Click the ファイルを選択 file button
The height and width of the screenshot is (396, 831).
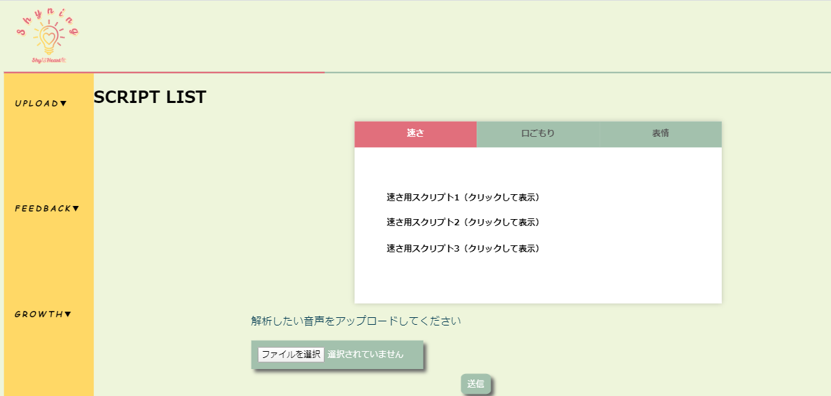291,355
